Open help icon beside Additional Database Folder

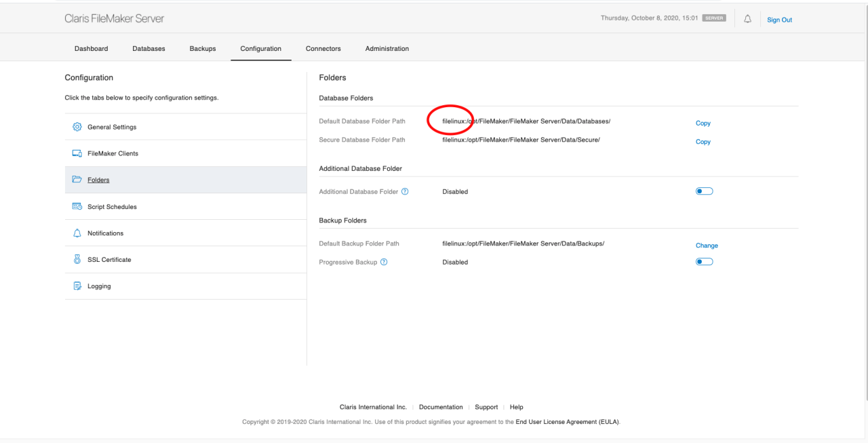[405, 191]
